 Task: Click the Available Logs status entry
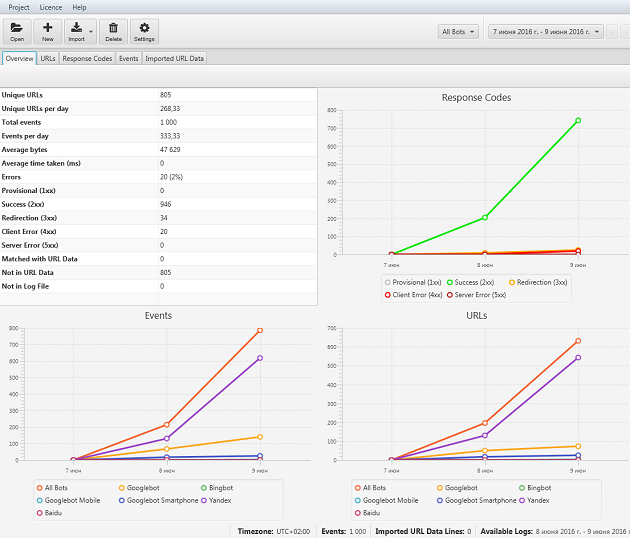(x=555, y=531)
